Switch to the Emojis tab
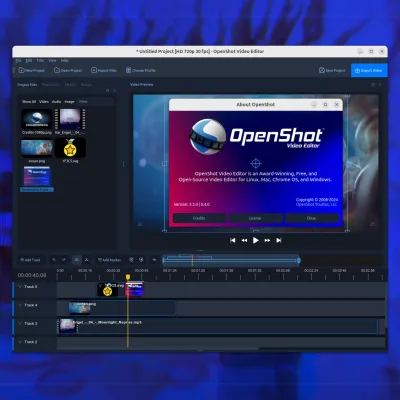The image size is (400, 400). click(x=86, y=85)
